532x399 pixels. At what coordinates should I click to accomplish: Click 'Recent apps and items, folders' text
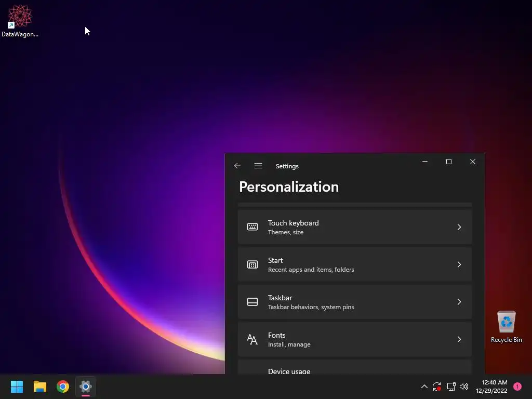[x=311, y=270]
